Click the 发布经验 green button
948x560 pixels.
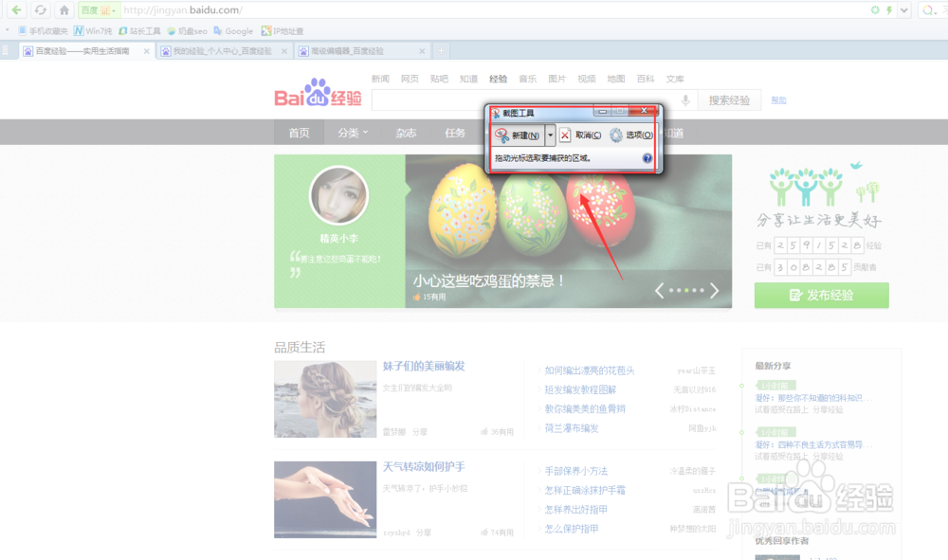[x=821, y=296]
